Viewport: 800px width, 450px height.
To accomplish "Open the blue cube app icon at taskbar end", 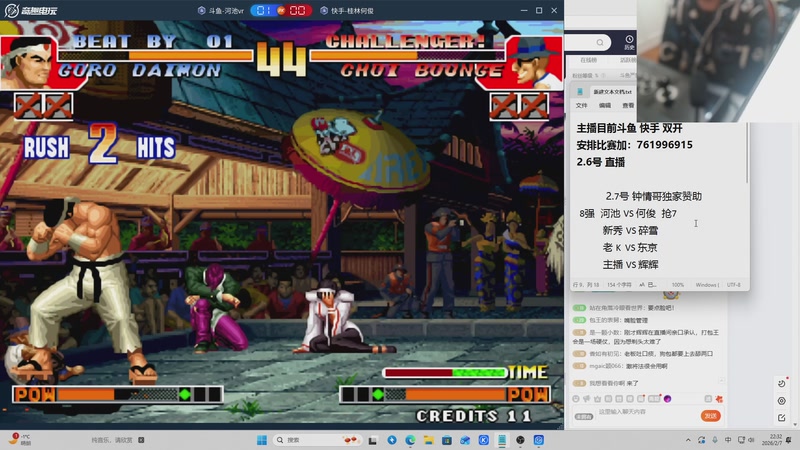I will [539, 440].
